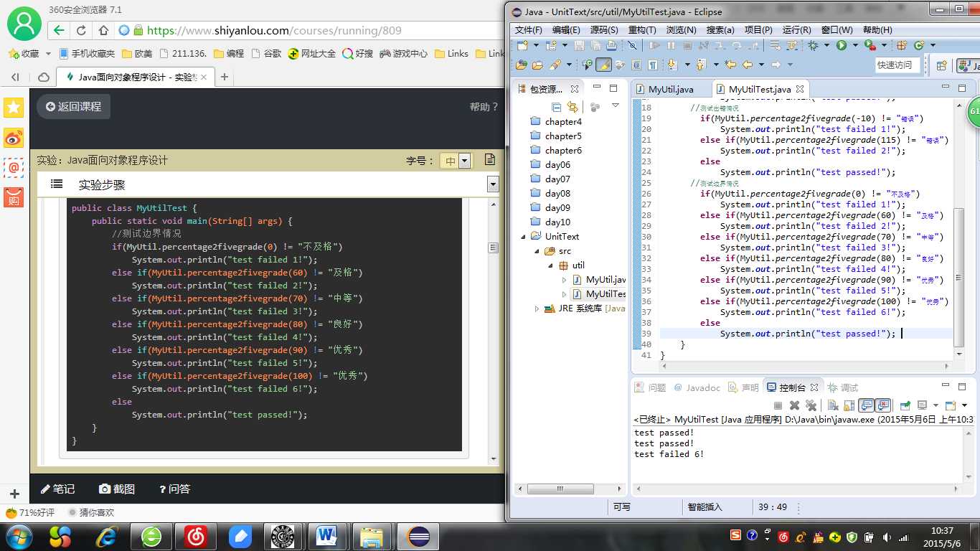Collapse the util package node
The image size is (980, 551).
tap(550, 265)
